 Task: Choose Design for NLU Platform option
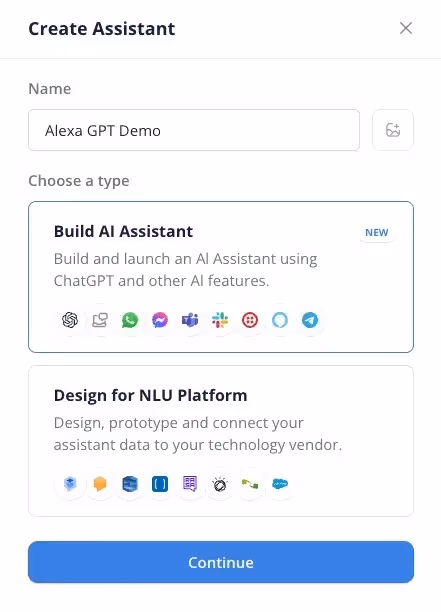221,441
